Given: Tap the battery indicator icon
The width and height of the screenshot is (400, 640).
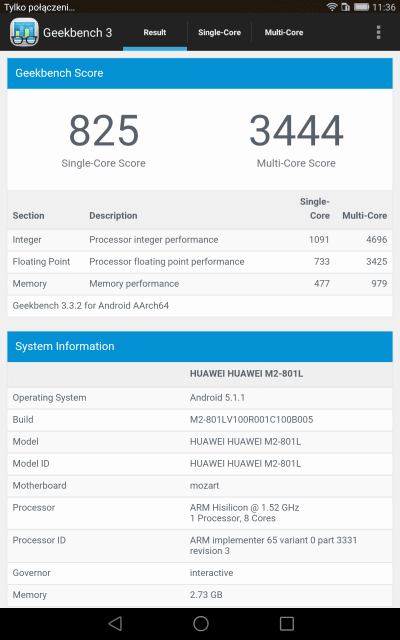Looking at the screenshot, I should [361, 7].
